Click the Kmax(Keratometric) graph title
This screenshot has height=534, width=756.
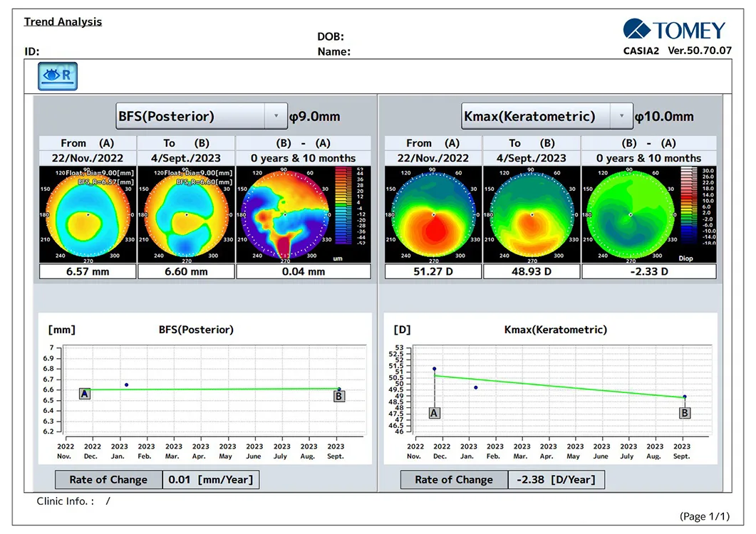pyautogui.click(x=556, y=330)
